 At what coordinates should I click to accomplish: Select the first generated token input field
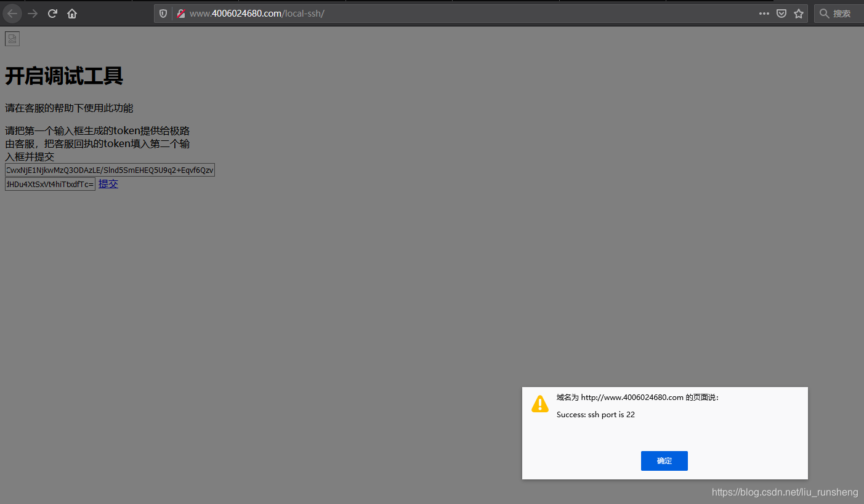[x=110, y=170]
